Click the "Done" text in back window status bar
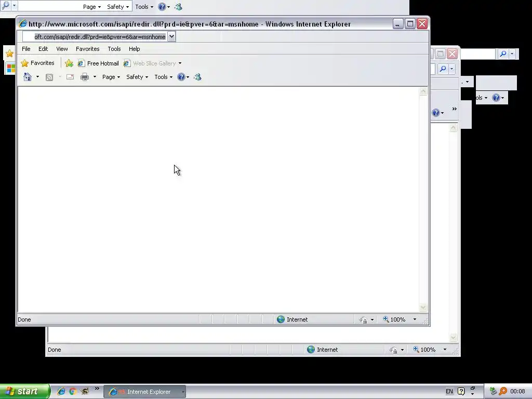 click(54, 350)
